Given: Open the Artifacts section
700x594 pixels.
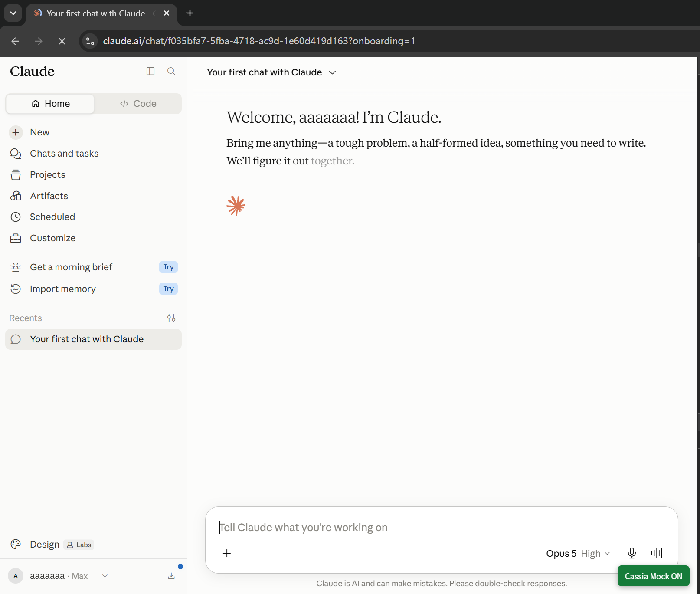Looking at the screenshot, I should click(93, 196).
